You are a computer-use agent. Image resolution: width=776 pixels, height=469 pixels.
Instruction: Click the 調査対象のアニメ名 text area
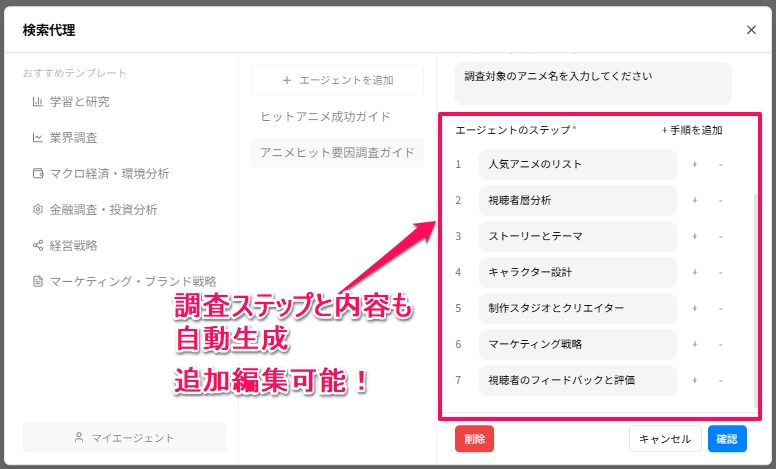point(593,83)
